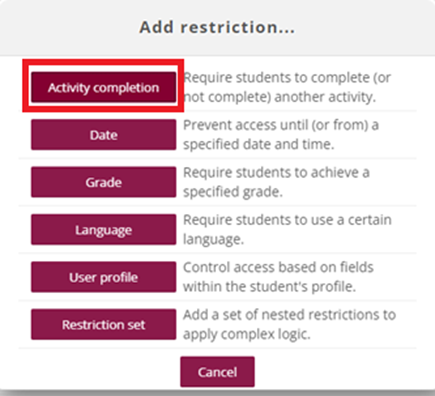Dismiss the dialog using the Cancel button
The image size is (435, 396).
217,372
